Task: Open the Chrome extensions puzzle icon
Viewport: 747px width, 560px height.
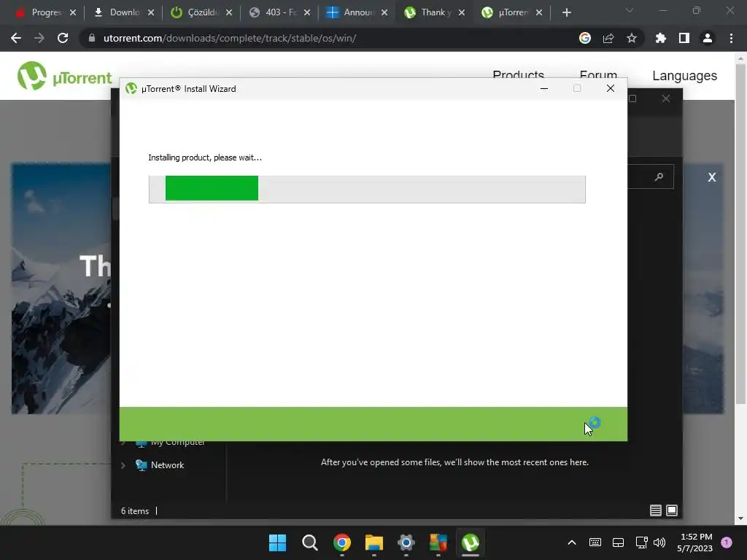Action: pyautogui.click(x=660, y=38)
